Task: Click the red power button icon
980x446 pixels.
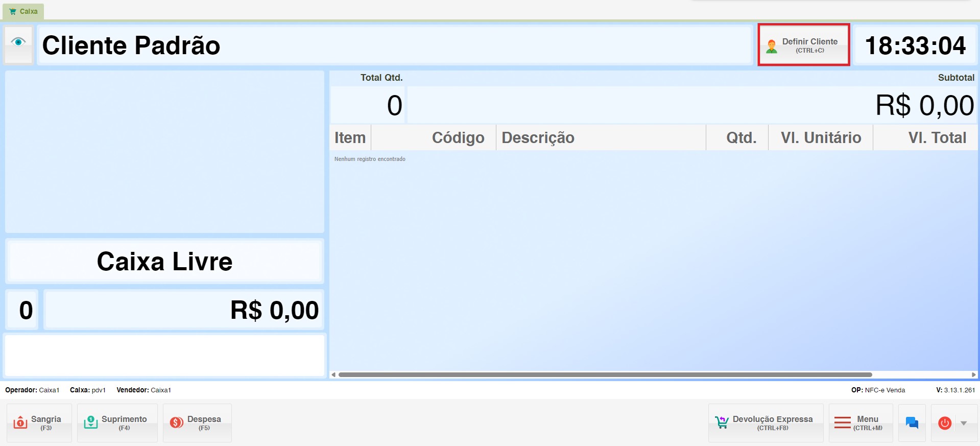Action: (945, 423)
